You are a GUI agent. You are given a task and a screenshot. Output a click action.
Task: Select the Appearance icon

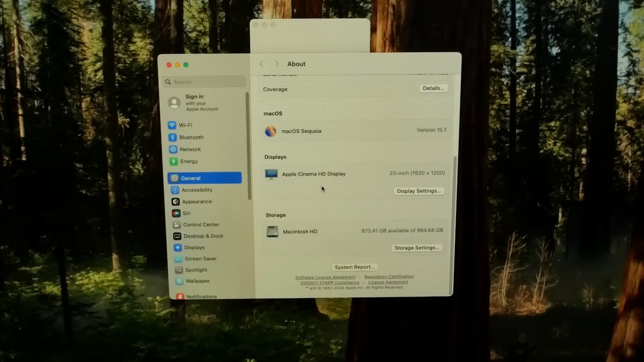coord(175,202)
